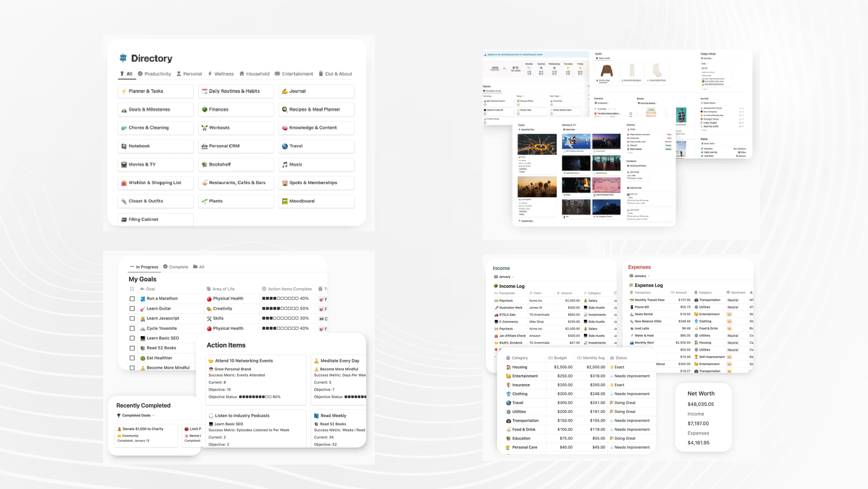This screenshot has width=868, height=489.
Task: Click the house icon in the Housing budget row
Action: [508, 367]
